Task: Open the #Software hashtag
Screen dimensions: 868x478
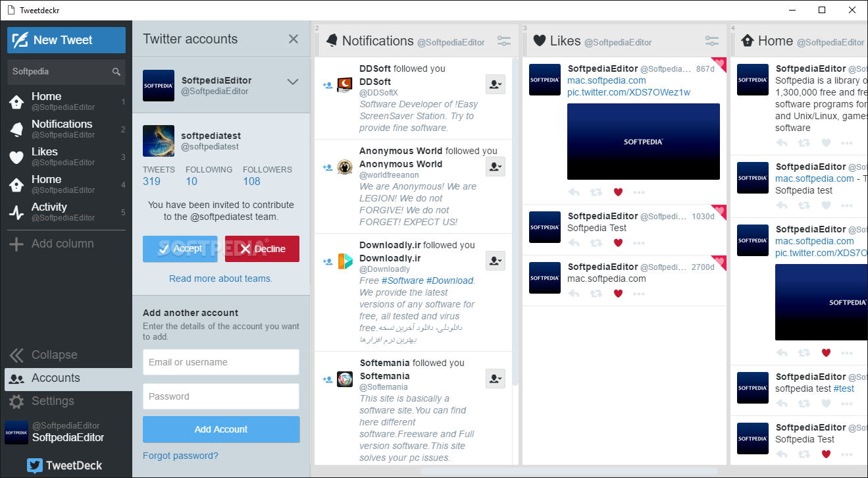Action: point(402,280)
